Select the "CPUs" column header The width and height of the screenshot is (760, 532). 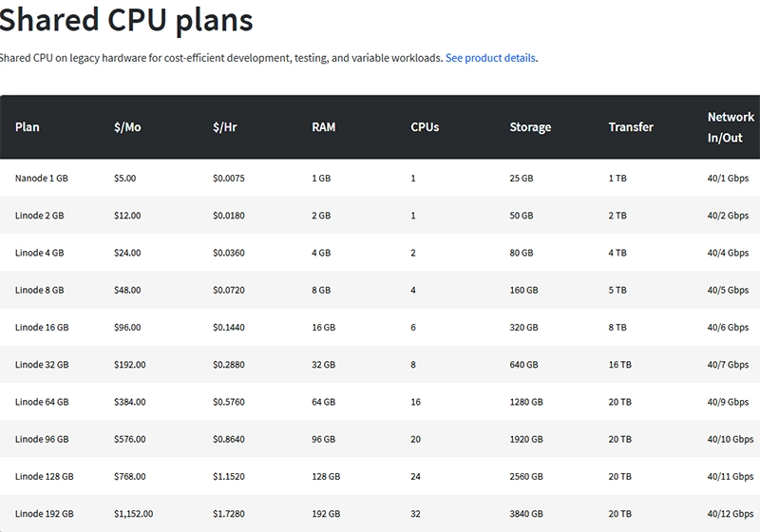pyautogui.click(x=425, y=127)
